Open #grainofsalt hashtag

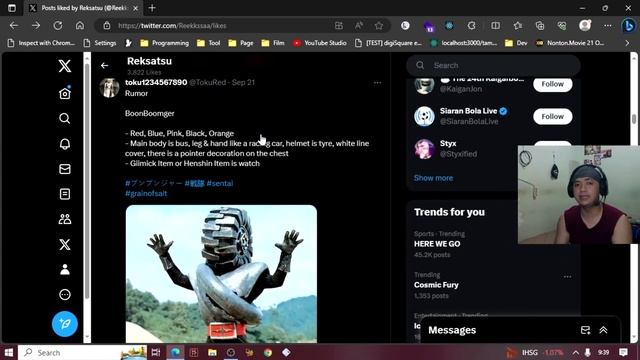point(146,193)
